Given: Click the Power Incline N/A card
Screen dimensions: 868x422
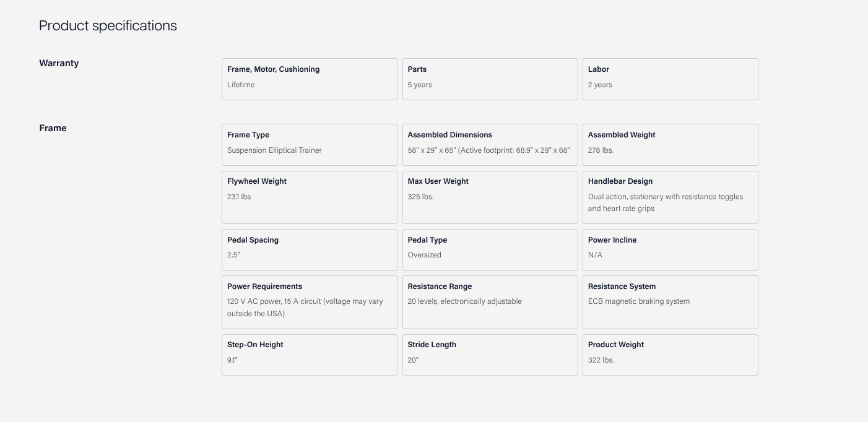Looking at the screenshot, I should [x=670, y=249].
